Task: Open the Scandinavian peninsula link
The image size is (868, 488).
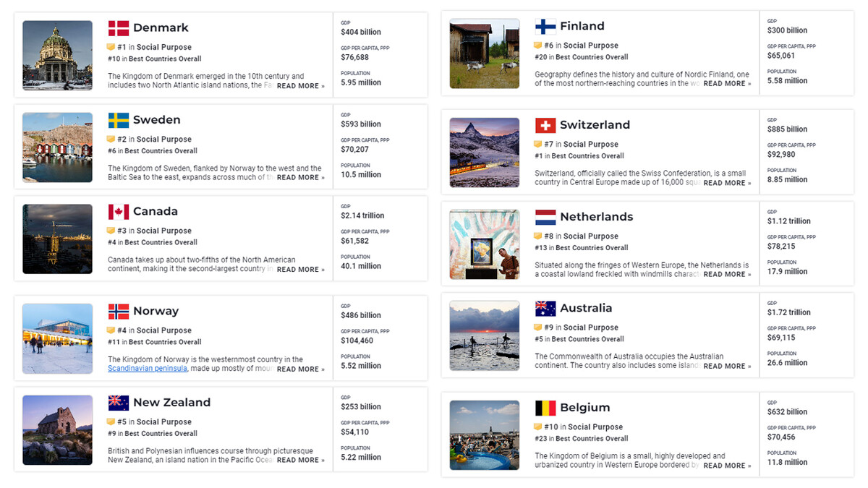Action: click(x=148, y=369)
